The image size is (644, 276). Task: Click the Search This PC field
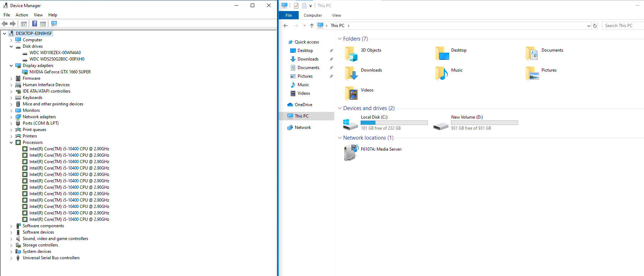[622, 26]
